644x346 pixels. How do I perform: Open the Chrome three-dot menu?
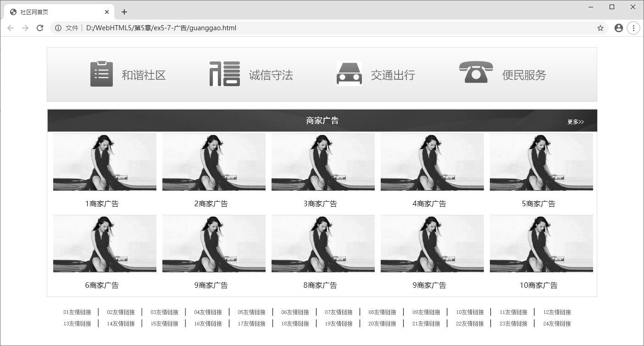coord(633,28)
